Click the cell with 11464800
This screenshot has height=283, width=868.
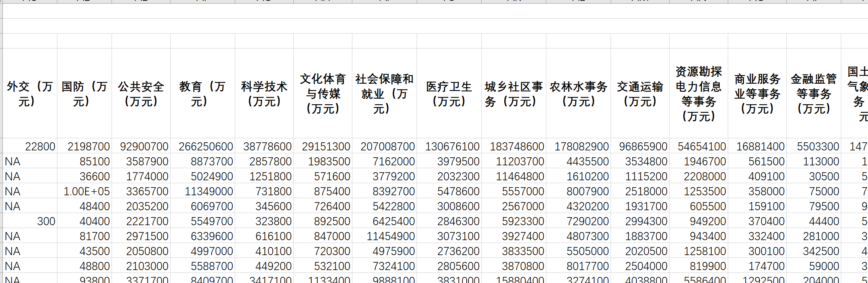(514, 176)
